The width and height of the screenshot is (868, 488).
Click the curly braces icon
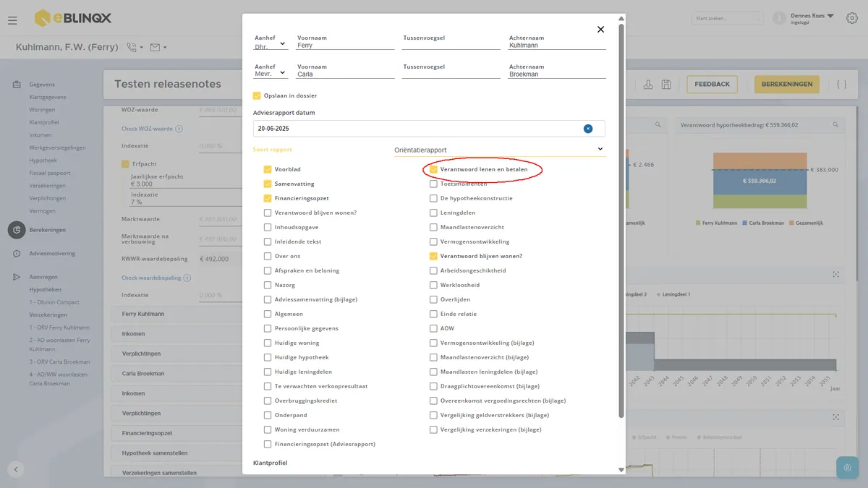tap(841, 85)
